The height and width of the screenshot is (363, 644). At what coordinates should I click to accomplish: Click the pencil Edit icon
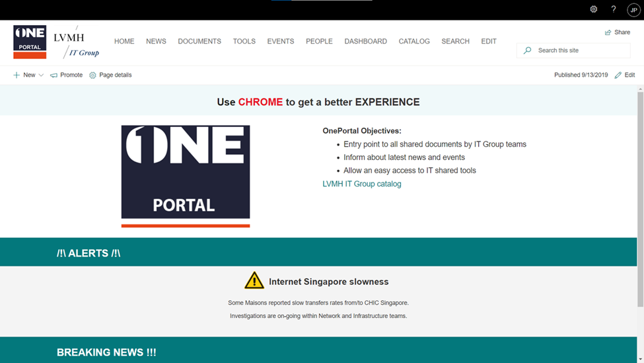pyautogui.click(x=618, y=75)
